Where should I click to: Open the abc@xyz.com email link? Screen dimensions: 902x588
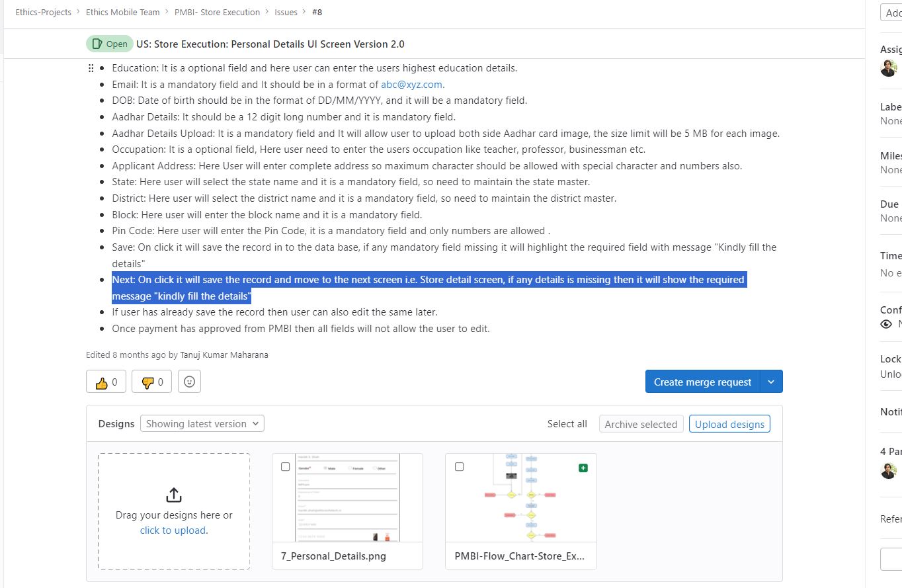point(411,85)
